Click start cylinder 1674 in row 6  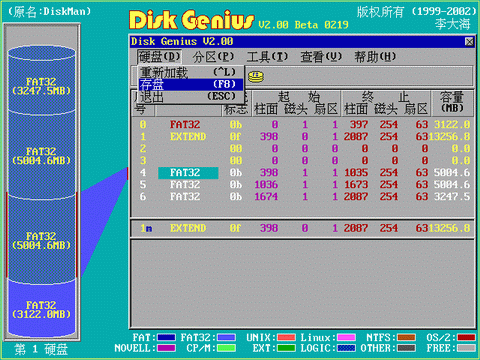click(x=266, y=197)
